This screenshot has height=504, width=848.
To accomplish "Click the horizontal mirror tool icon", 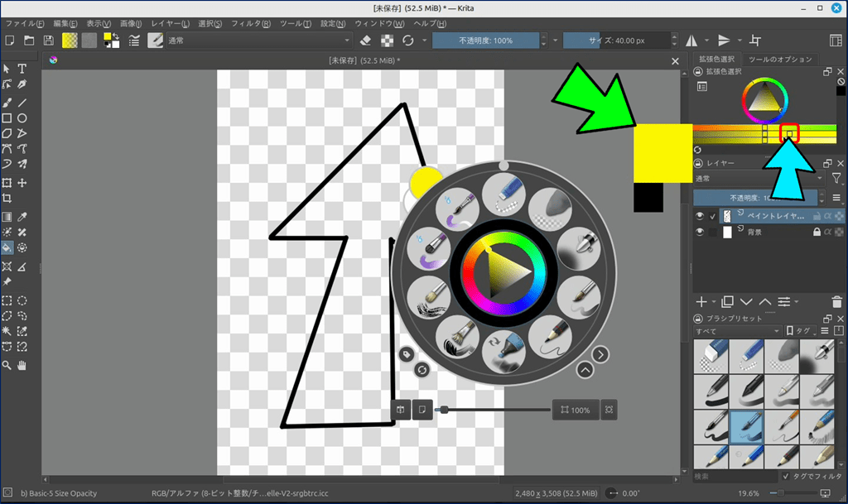I will (x=691, y=41).
